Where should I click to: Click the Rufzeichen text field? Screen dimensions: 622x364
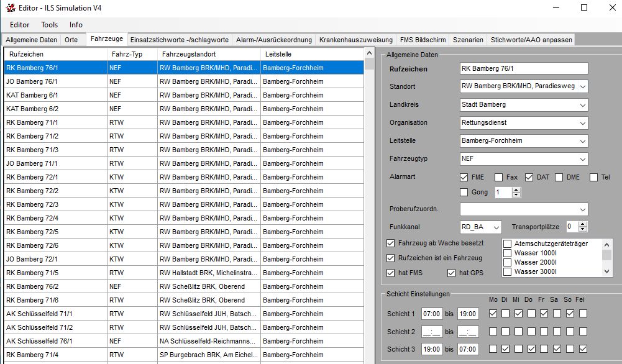tap(523, 69)
